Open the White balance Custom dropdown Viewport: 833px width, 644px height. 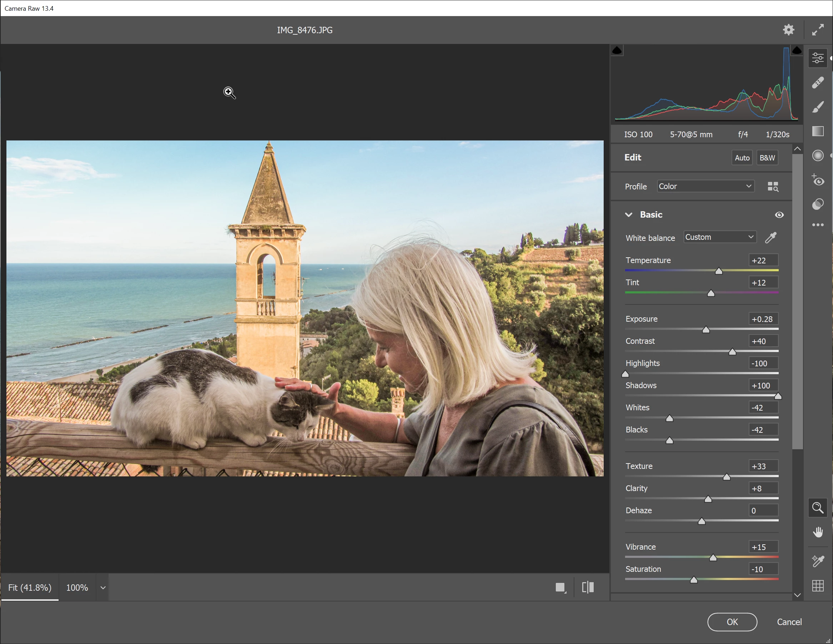[719, 237]
